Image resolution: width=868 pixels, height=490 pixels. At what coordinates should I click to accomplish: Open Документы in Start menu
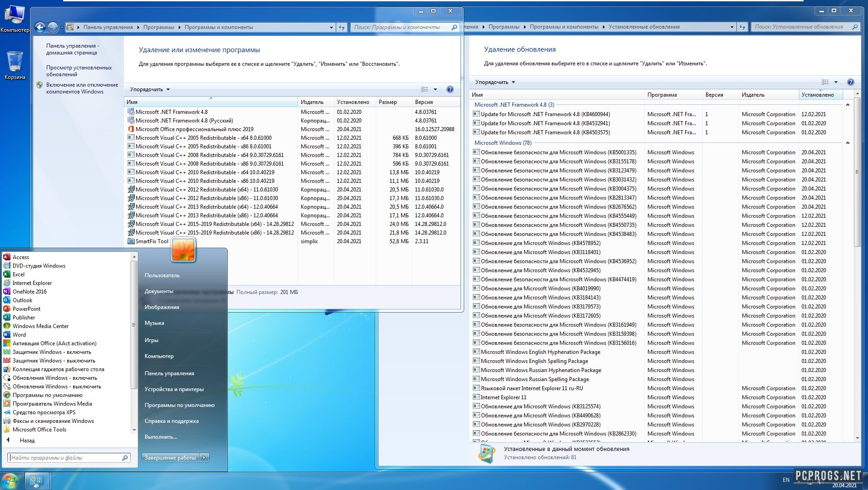point(159,291)
